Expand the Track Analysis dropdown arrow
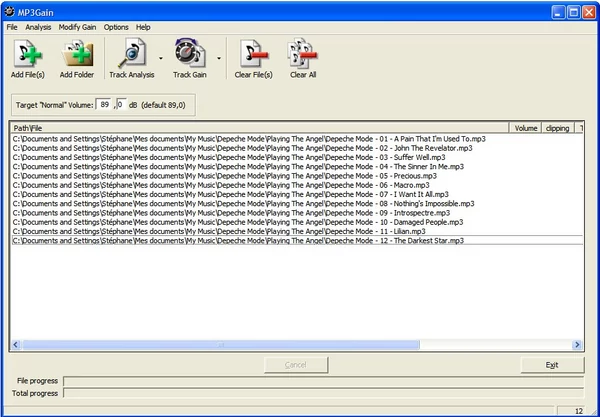 pos(161,58)
